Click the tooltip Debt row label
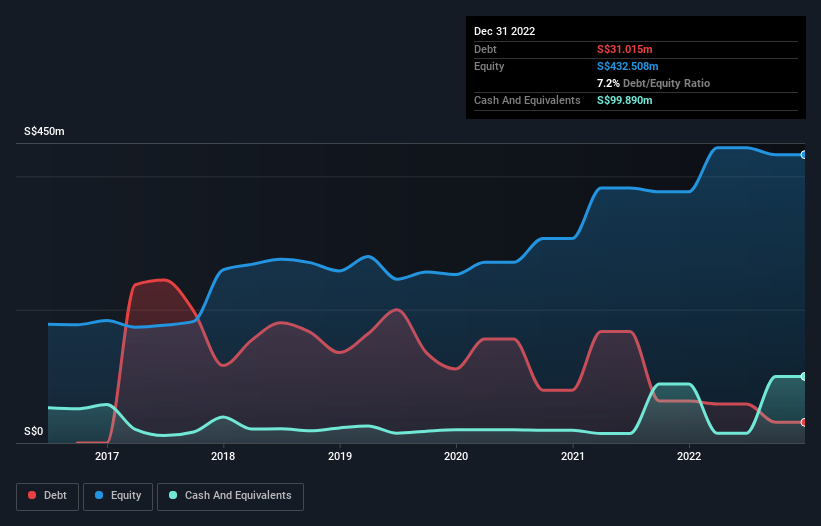Viewport: 821px width, 526px height. [x=485, y=49]
